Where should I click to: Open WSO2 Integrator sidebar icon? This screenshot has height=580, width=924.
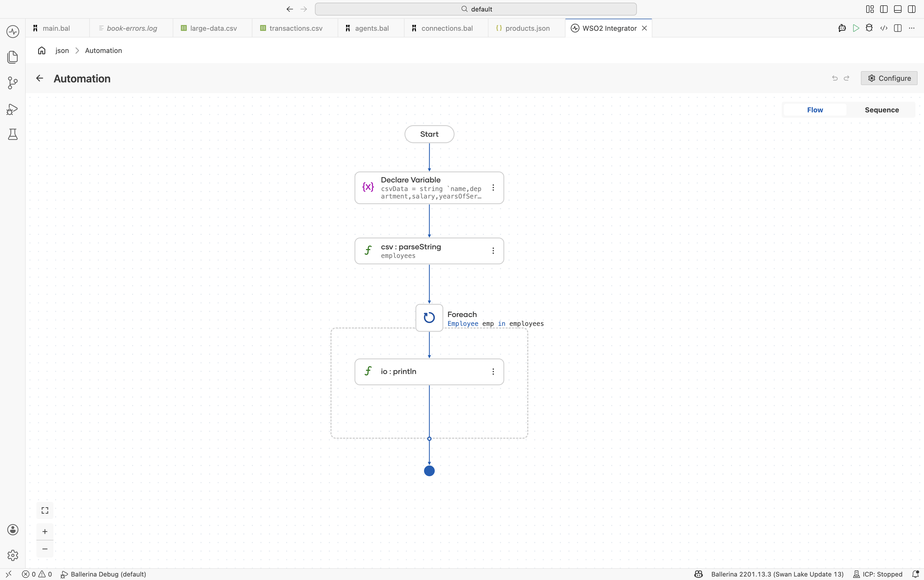pyautogui.click(x=13, y=32)
